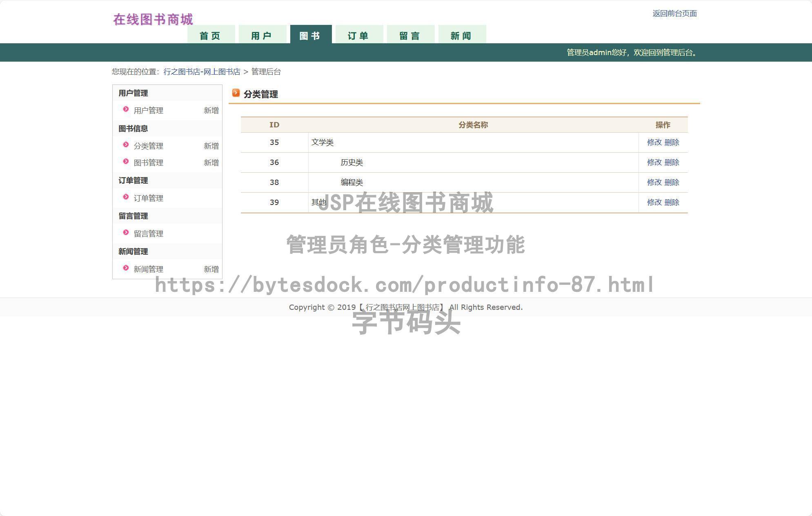
Task: Open 新闻管理 sidebar link
Action: 149,269
